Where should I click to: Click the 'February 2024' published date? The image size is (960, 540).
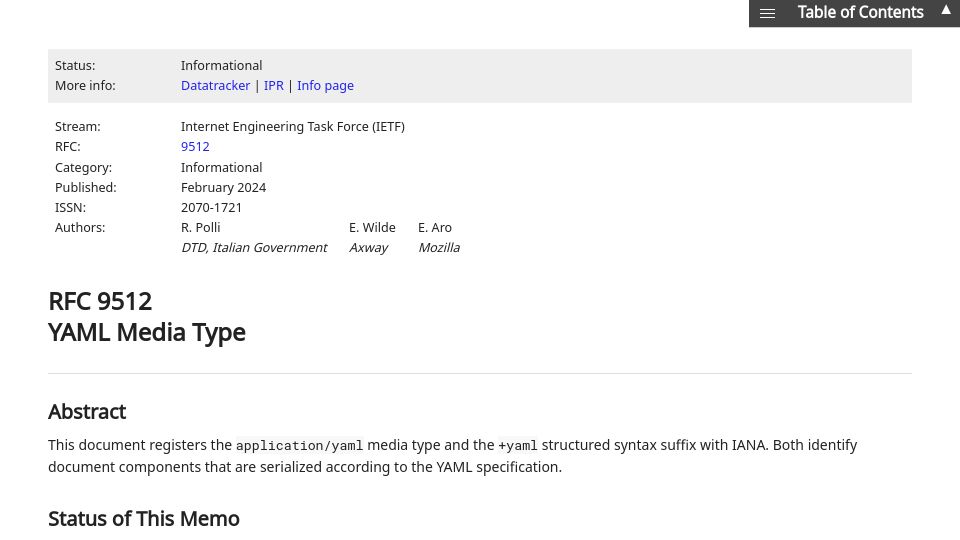(223, 187)
